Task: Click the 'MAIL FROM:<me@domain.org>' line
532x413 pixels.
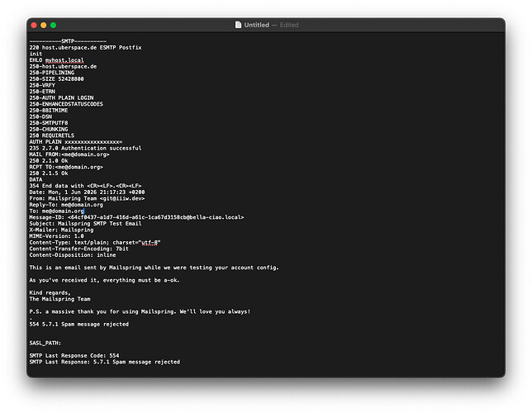Action: coord(69,154)
